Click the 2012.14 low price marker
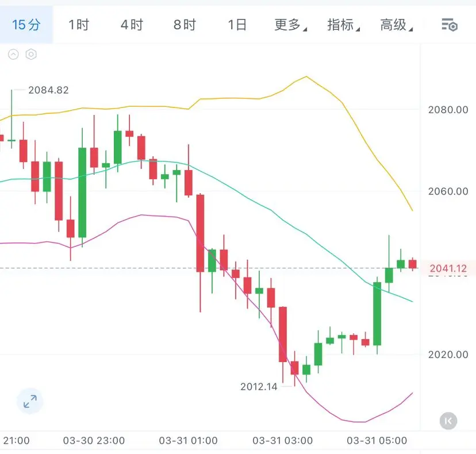 click(259, 387)
